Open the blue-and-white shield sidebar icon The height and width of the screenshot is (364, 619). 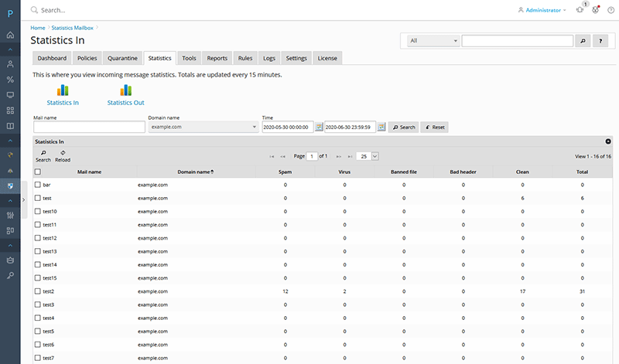pyautogui.click(x=10, y=185)
